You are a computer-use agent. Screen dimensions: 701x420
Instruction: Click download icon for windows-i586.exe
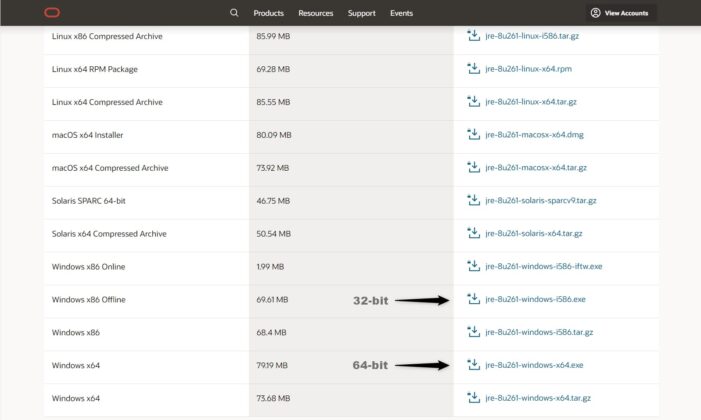(x=473, y=299)
